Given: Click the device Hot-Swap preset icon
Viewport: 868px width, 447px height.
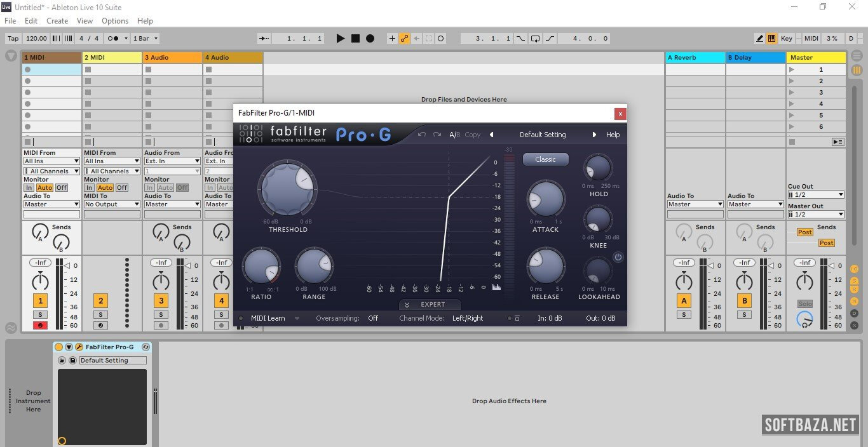Looking at the screenshot, I should [146, 347].
